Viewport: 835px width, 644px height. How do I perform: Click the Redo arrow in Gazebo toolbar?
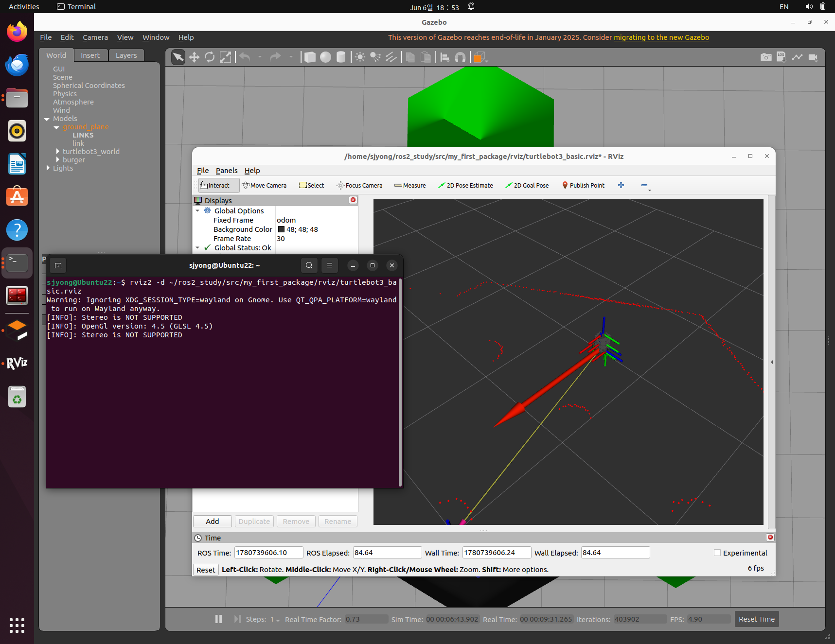(x=275, y=57)
